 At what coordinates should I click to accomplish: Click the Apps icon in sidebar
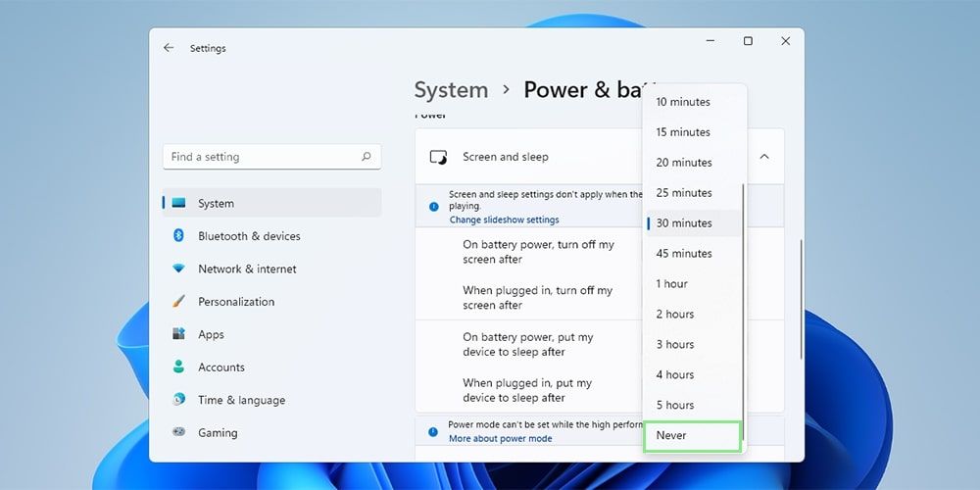click(178, 334)
